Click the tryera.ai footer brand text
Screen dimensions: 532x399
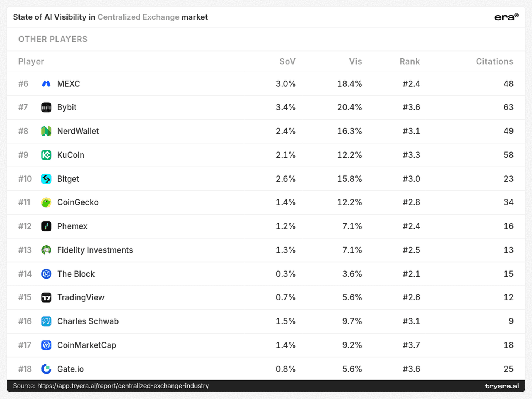tap(502, 386)
